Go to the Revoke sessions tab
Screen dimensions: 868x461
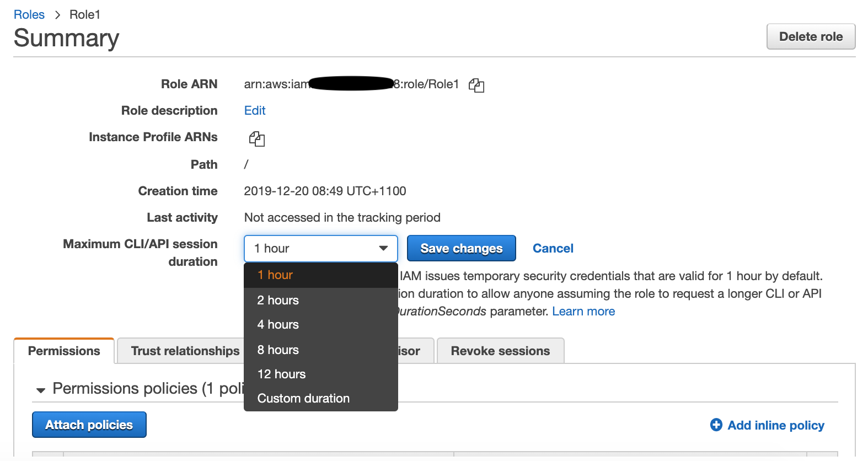(x=500, y=351)
